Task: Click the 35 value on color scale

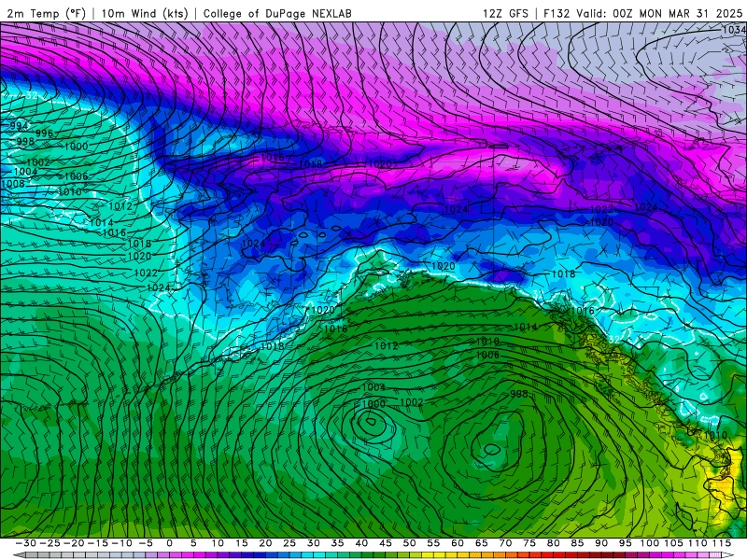Action: click(x=337, y=543)
